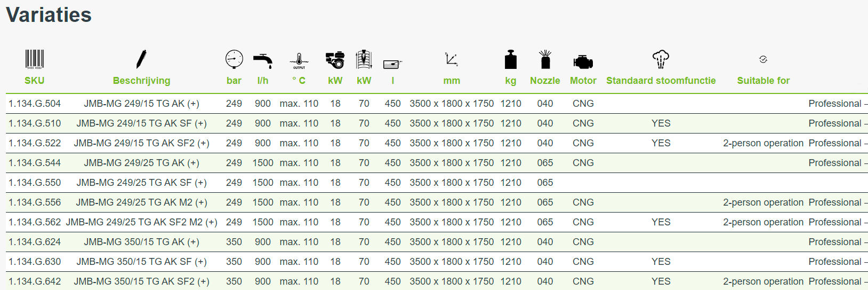Click the bar column header

pos(234,81)
